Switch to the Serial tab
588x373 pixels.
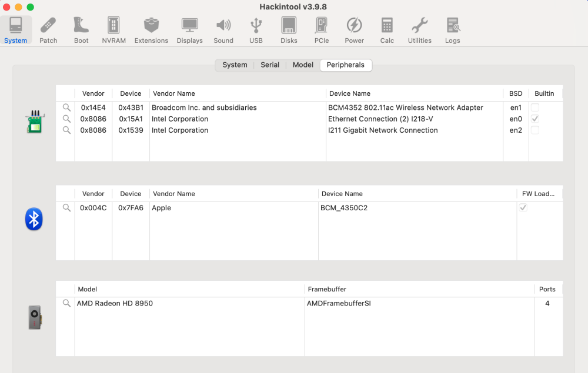click(270, 65)
